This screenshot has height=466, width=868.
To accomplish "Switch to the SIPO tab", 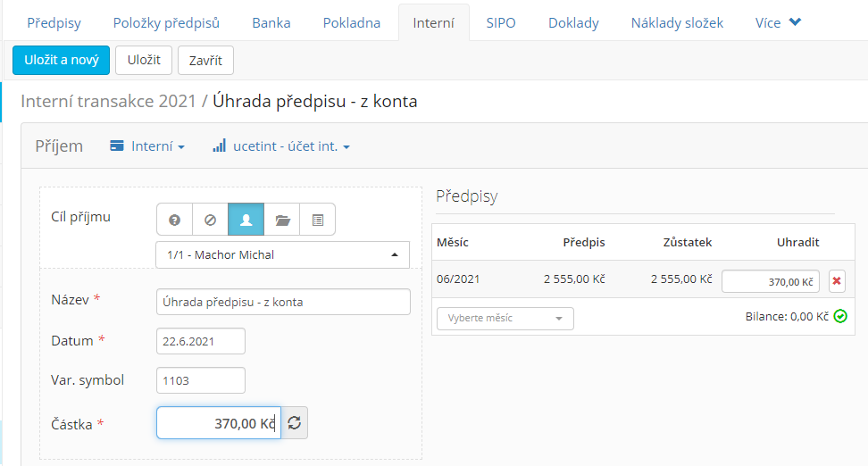I will click(501, 22).
